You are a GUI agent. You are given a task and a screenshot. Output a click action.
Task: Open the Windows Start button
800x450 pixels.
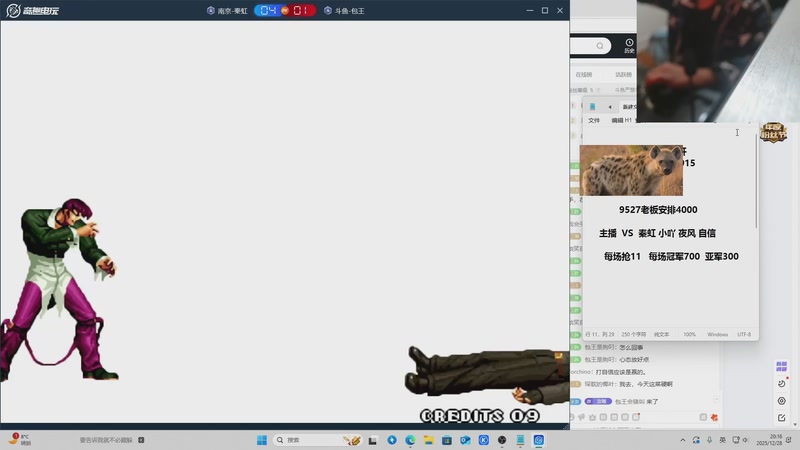click(x=262, y=440)
